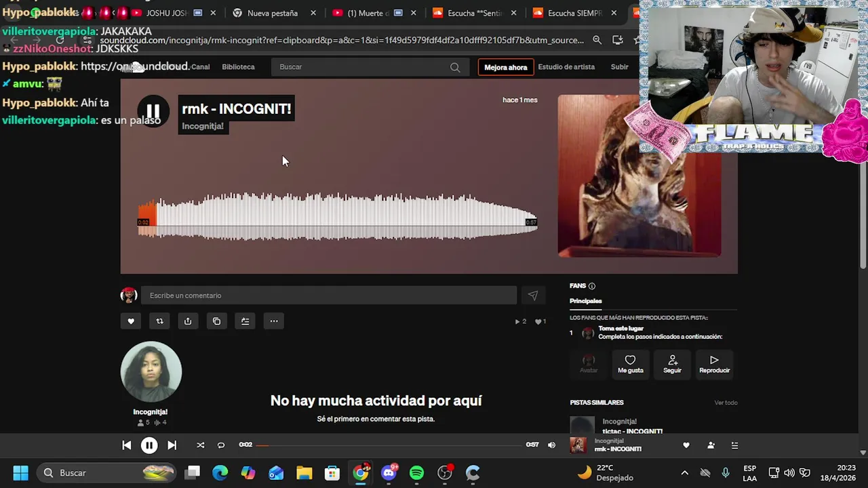Pause playback in the bottom player bar

[x=149, y=445]
